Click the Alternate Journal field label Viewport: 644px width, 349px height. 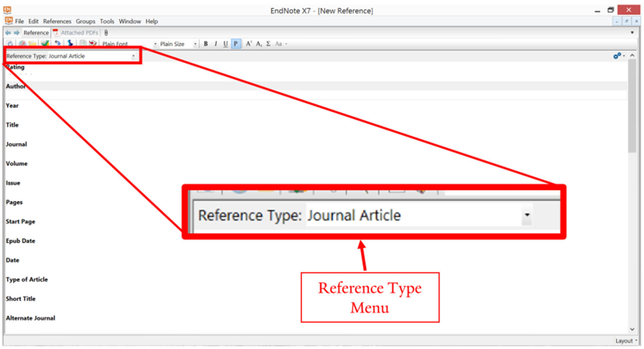click(30, 318)
